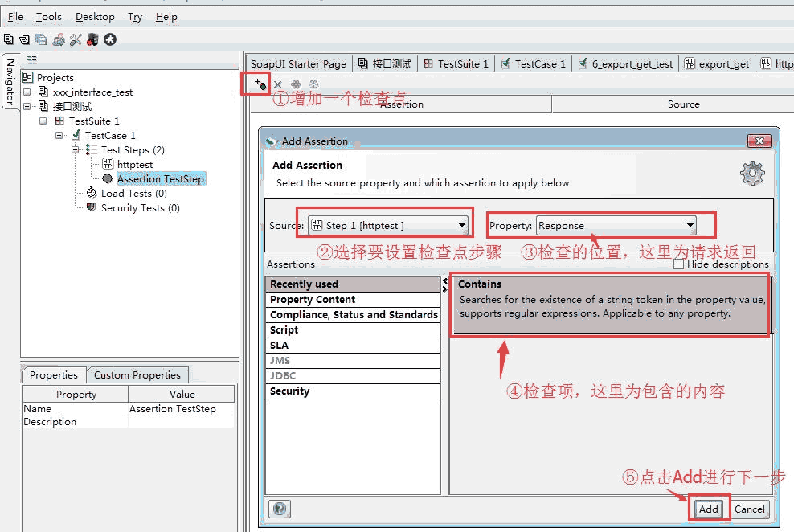Viewport: 794px width, 532px height.
Task: Click the navigator list view icon
Action: (32, 60)
